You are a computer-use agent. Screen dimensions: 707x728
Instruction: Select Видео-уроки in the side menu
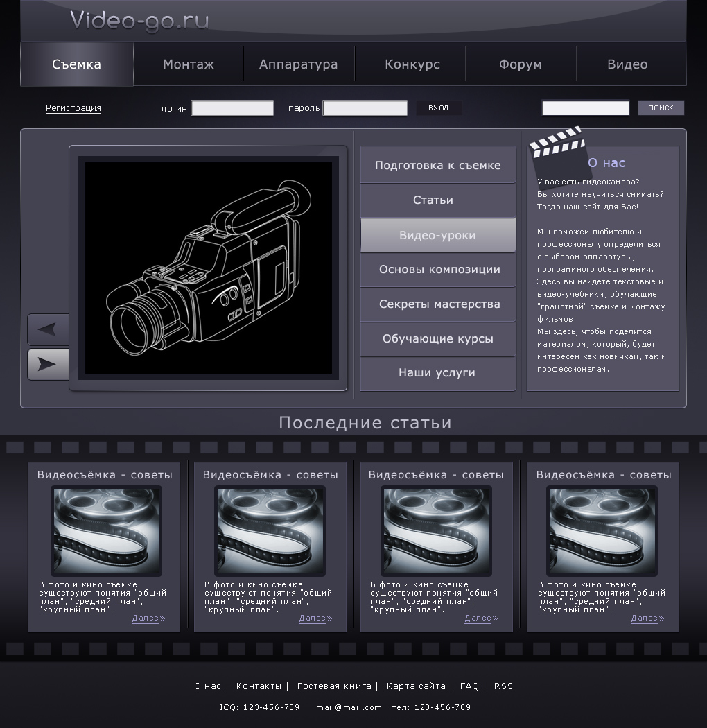pyautogui.click(x=437, y=236)
